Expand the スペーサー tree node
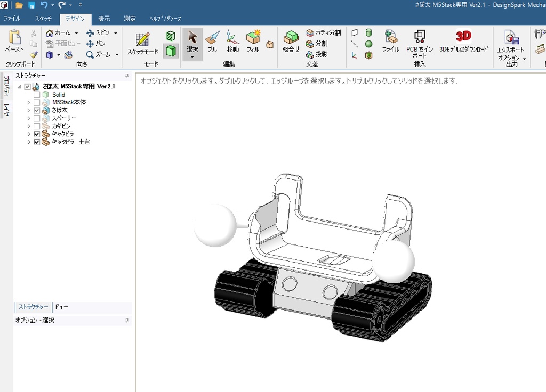 click(29, 118)
